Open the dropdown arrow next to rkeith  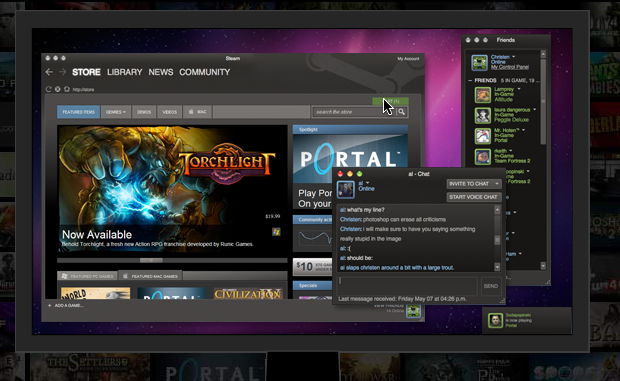pyautogui.click(x=510, y=151)
